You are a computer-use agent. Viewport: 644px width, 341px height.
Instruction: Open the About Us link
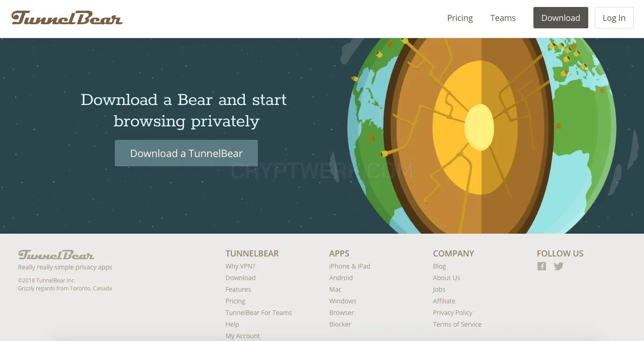(x=446, y=278)
